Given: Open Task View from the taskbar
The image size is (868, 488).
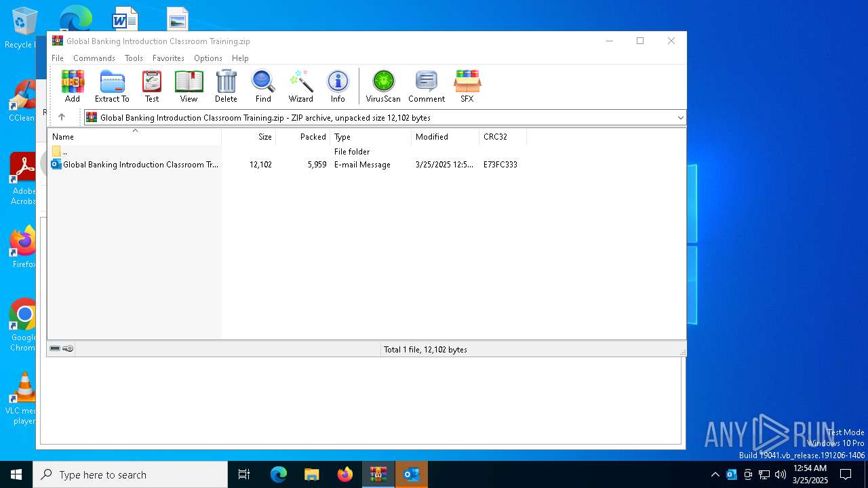Looking at the screenshot, I should click(x=244, y=474).
